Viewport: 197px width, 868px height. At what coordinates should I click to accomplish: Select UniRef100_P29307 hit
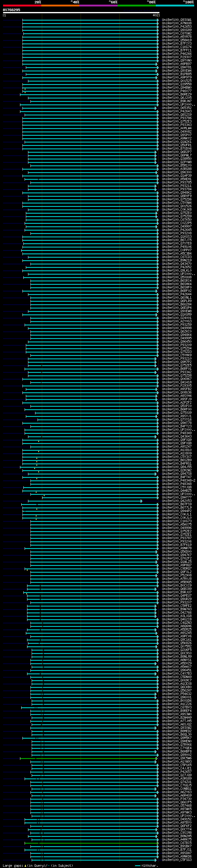[177, 57]
